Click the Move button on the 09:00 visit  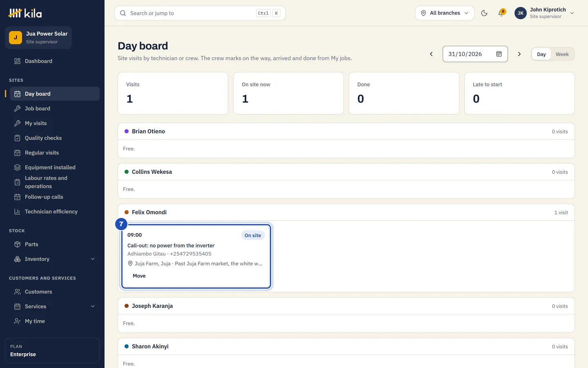139,276
